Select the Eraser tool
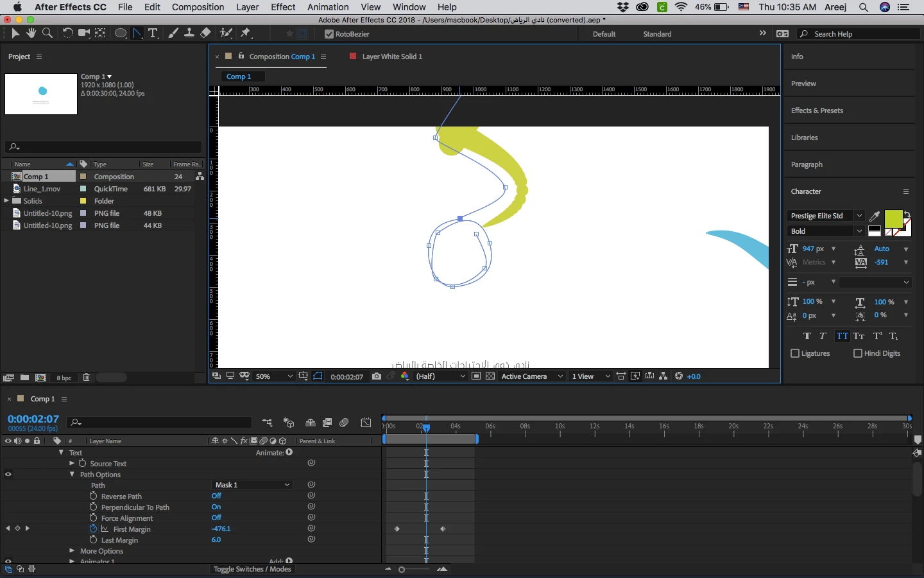This screenshot has width=924, height=578. coord(205,33)
